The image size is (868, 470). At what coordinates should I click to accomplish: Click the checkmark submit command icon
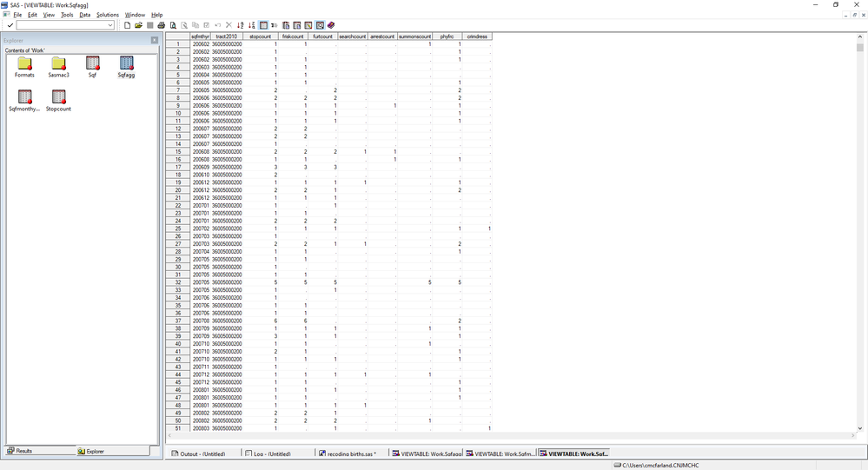(x=10, y=25)
